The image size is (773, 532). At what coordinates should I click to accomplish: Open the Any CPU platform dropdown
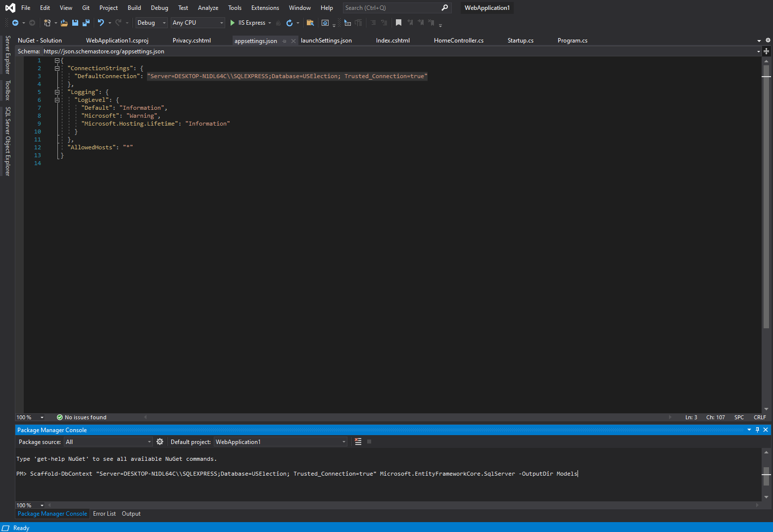221,22
